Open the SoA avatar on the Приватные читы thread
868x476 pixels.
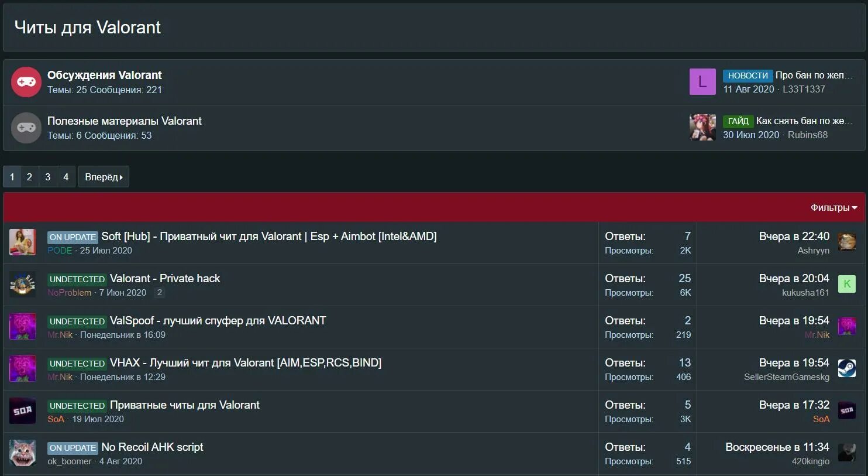coord(23,411)
